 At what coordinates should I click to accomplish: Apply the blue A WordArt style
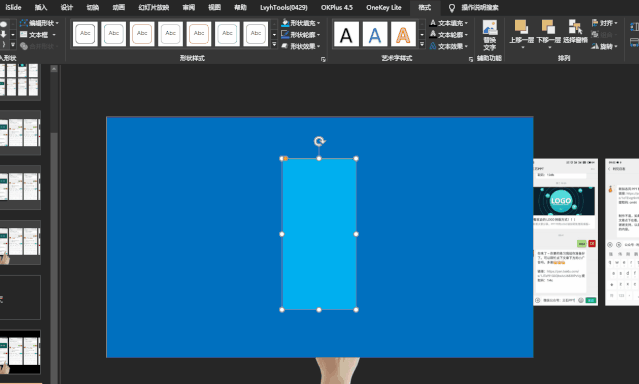(x=375, y=34)
